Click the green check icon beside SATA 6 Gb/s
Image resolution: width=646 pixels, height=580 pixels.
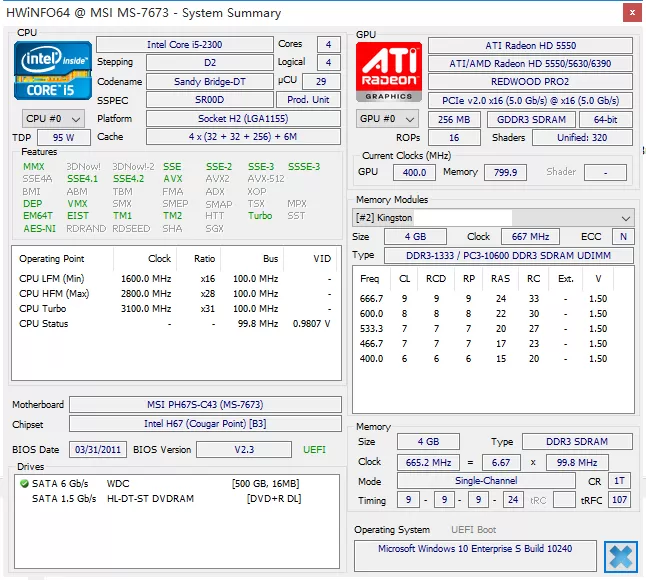tap(24, 484)
